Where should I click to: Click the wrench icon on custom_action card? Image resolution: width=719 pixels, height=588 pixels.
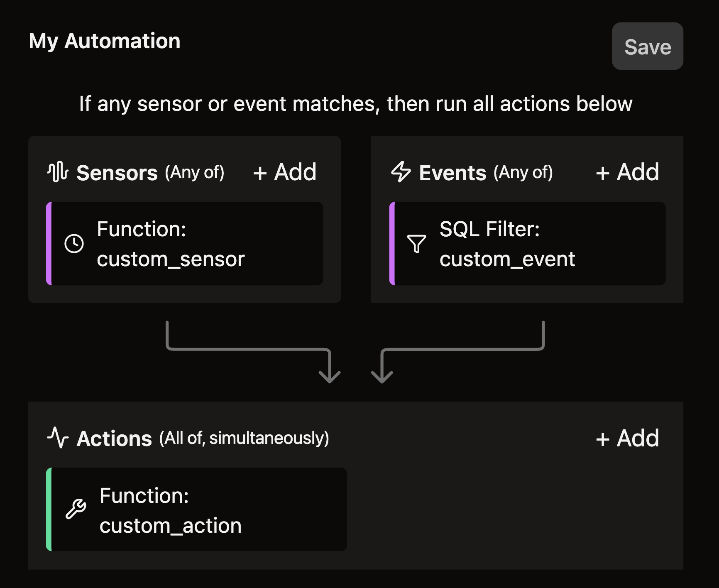76,509
